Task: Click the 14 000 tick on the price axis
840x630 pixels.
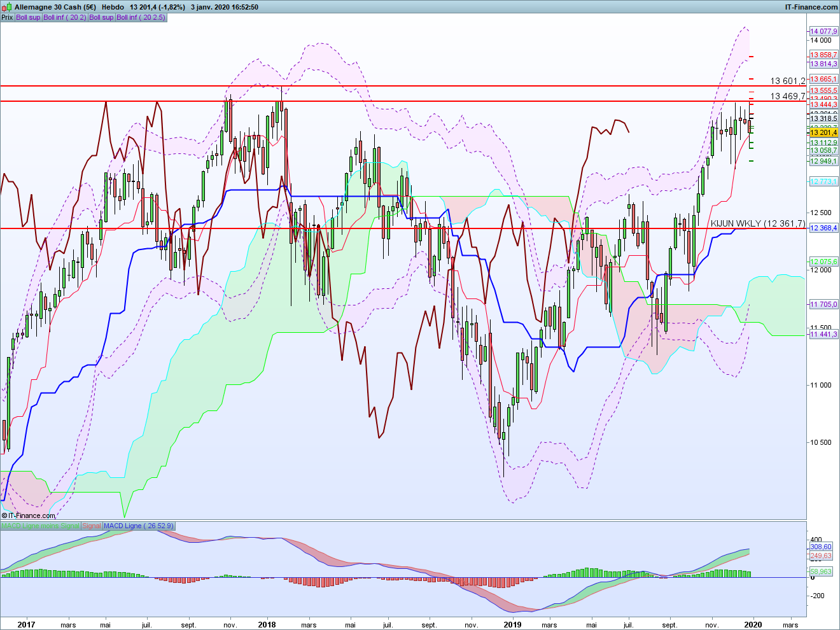Action: coord(821,40)
